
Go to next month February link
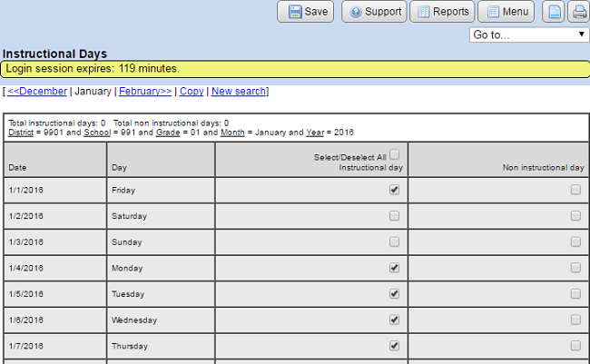click(145, 92)
